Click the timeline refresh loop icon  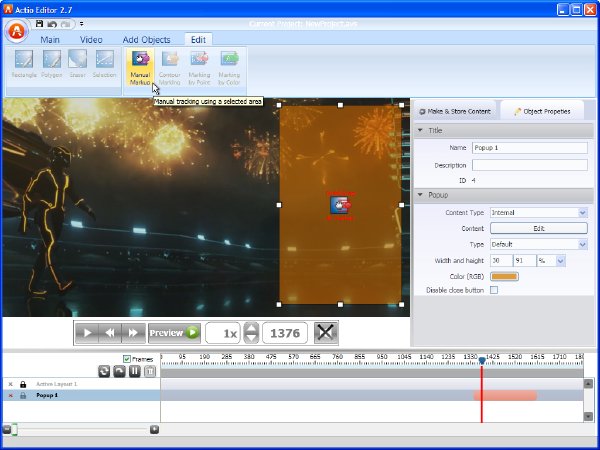pyautogui.click(x=104, y=371)
